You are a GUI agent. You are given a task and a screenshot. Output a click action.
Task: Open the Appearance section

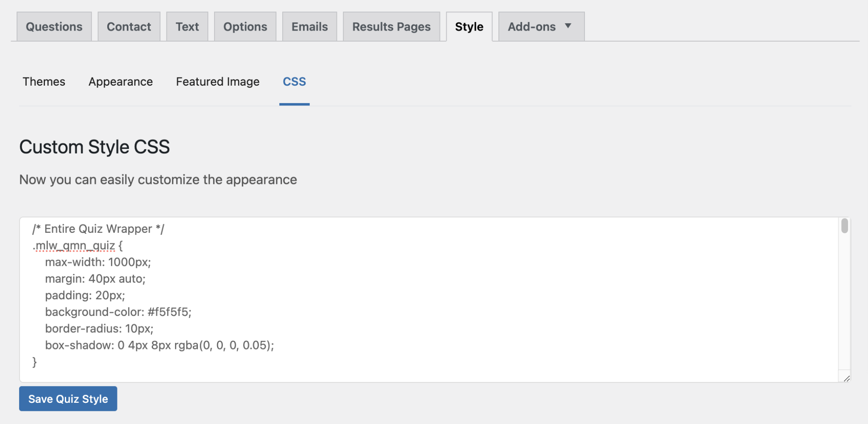pyautogui.click(x=120, y=81)
